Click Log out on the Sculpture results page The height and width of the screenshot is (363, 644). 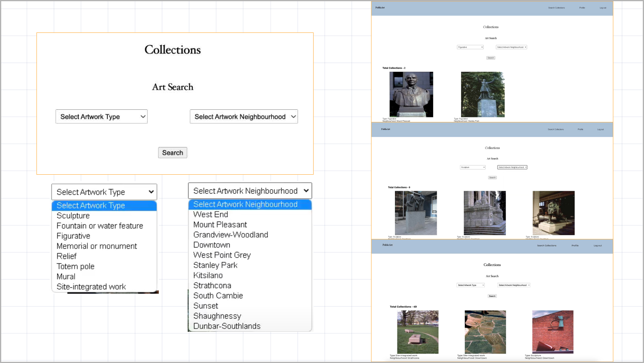coord(600,129)
